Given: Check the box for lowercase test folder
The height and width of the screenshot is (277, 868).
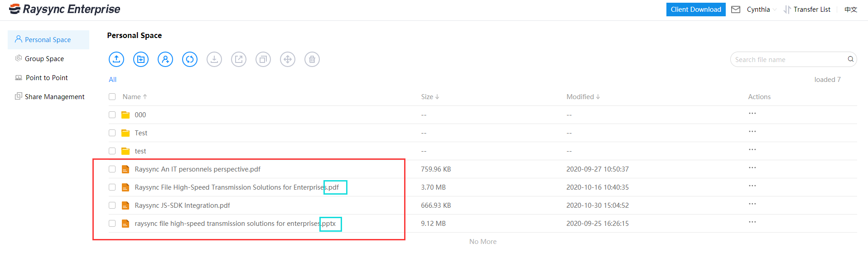Looking at the screenshot, I should pyautogui.click(x=112, y=151).
